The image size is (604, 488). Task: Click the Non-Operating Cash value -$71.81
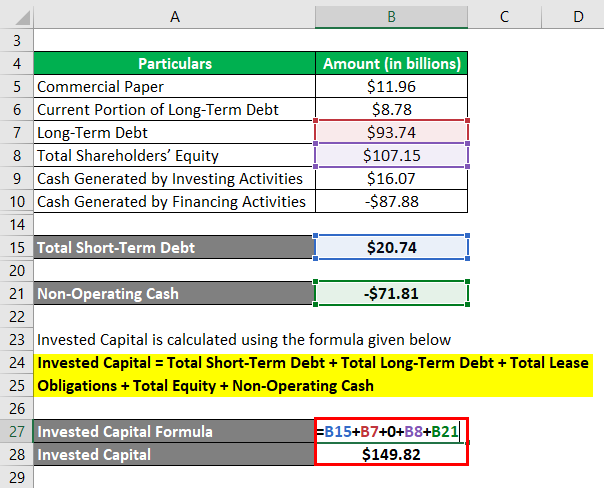pyautogui.click(x=391, y=294)
